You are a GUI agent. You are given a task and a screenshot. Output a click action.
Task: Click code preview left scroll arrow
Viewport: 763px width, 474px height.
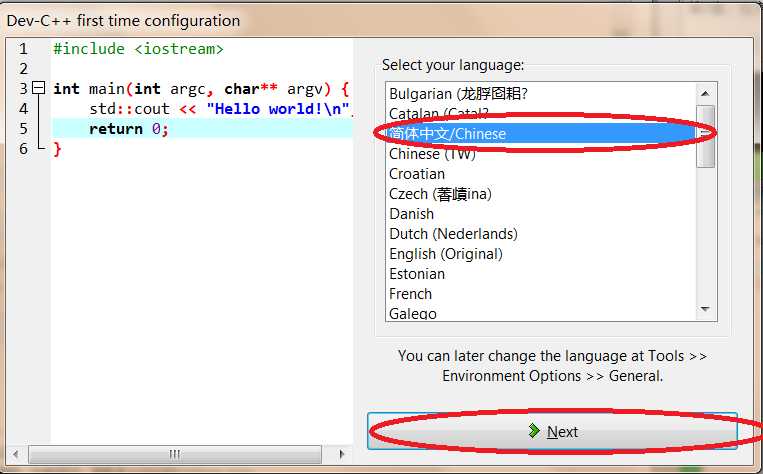(x=16, y=454)
